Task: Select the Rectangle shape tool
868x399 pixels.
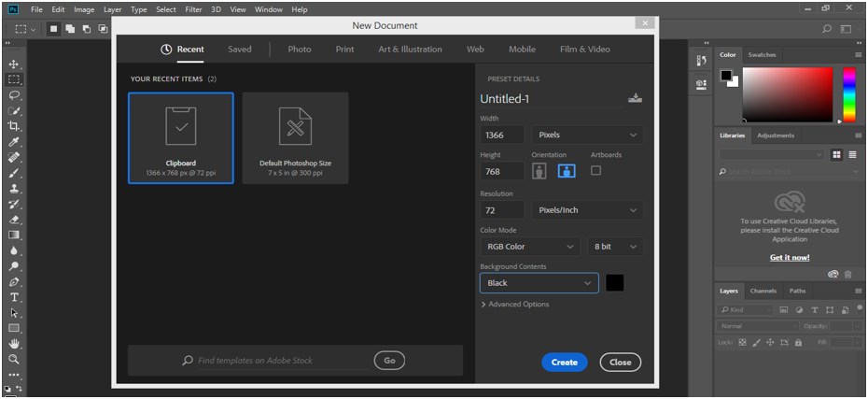Action: (x=14, y=328)
